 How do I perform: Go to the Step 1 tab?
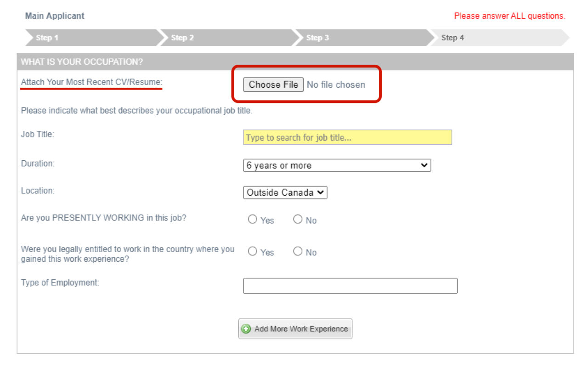tap(47, 38)
